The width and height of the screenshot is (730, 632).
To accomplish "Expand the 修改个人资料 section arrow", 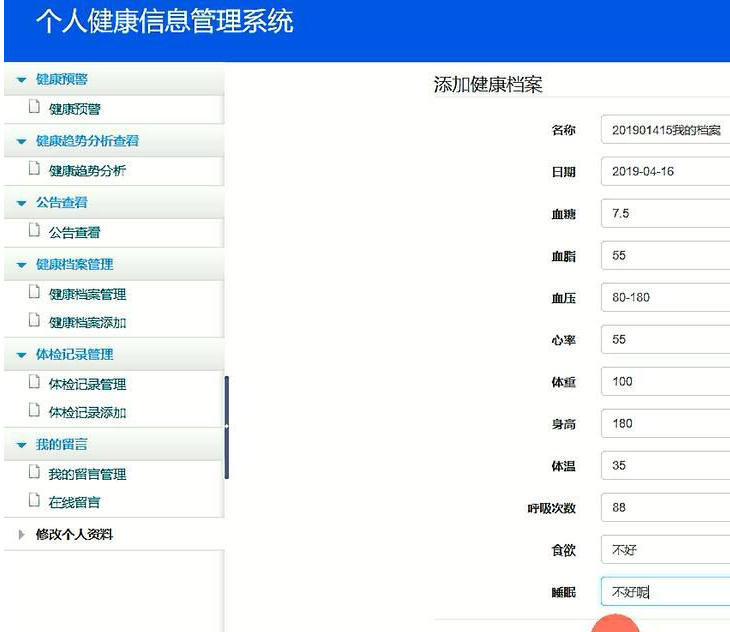I will pos(21,535).
